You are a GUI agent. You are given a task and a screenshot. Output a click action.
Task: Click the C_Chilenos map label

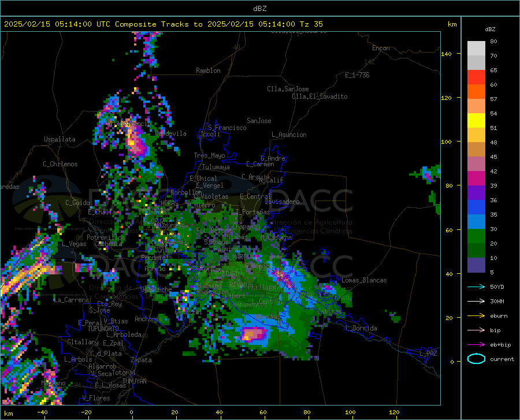60,164
